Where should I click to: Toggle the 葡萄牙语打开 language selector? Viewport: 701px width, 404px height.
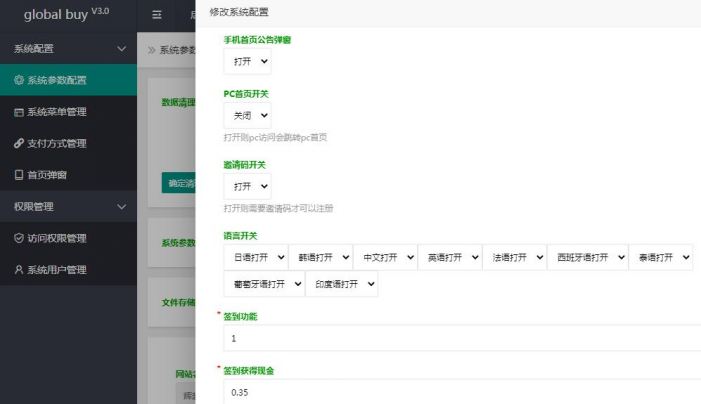pyautogui.click(x=263, y=284)
